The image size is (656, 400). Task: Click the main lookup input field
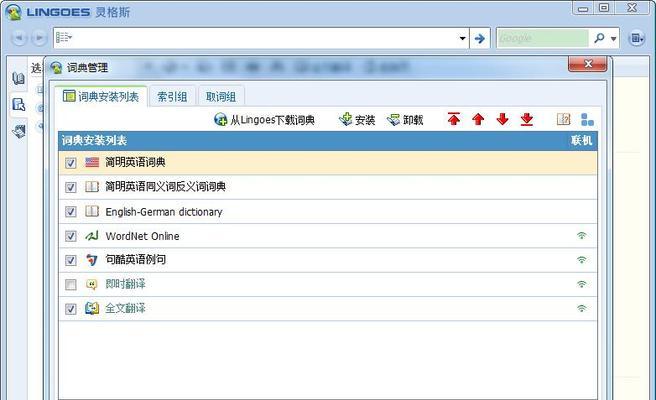(265, 38)
